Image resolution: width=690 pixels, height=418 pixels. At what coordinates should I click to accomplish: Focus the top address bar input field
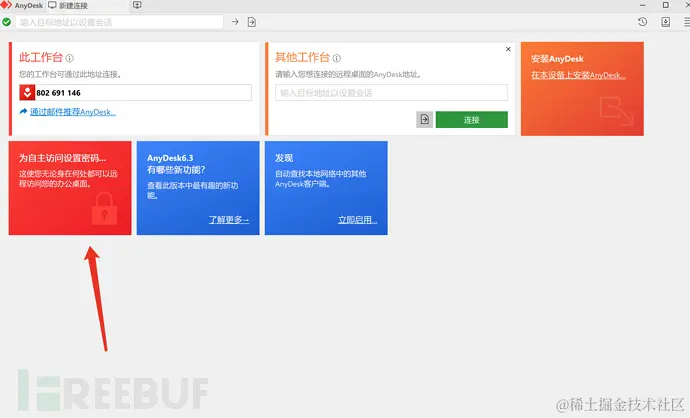pyautogui.click(x=119, y=22)
